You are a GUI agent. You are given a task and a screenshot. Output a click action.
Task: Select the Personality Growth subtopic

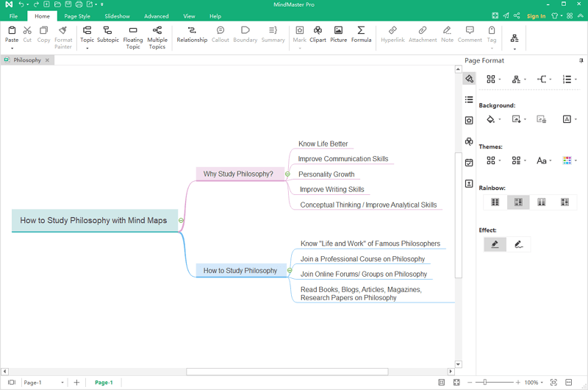(326, 174)
